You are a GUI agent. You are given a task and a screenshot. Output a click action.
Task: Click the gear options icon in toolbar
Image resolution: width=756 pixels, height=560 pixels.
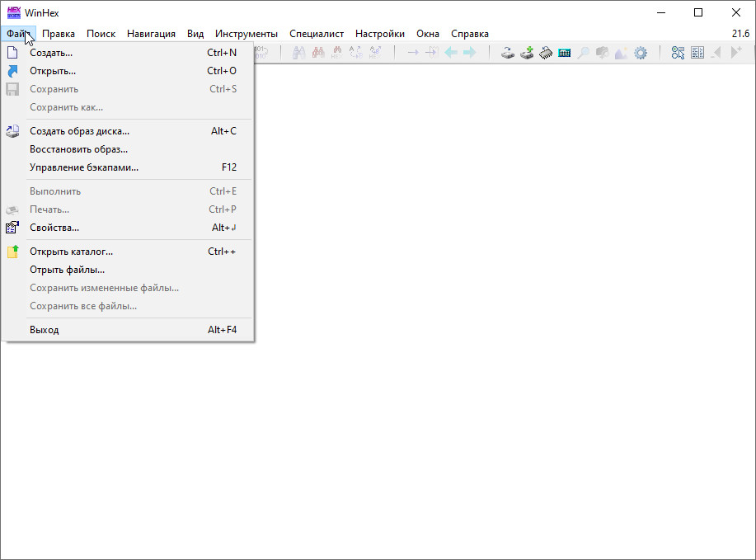[x=640, y=53]
